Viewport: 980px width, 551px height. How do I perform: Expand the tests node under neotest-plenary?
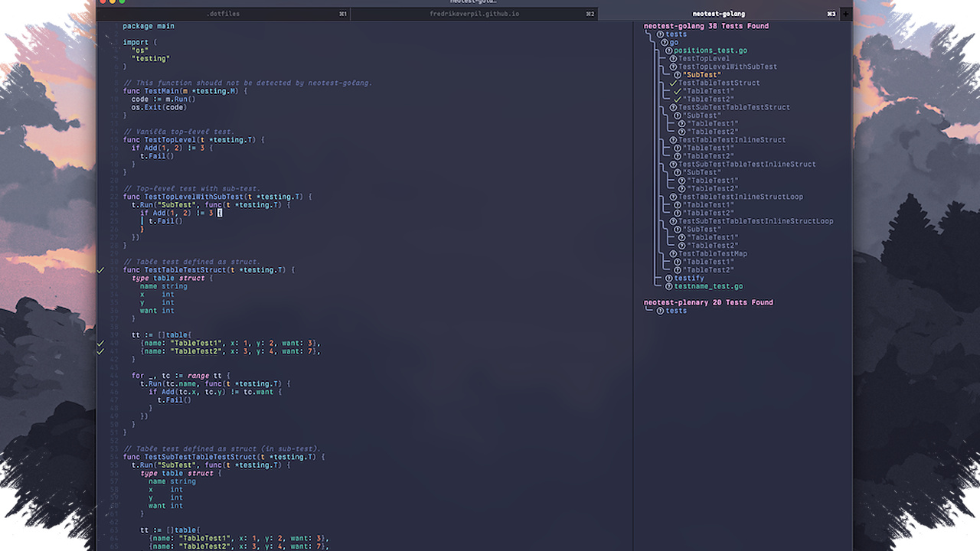click(x=671, y=311)
